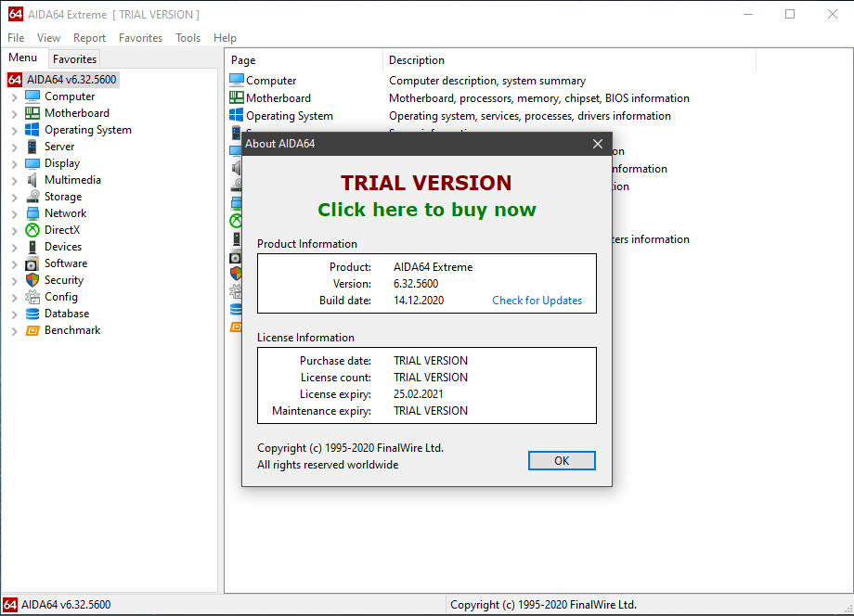Click the Software icon in the tree
The width and height of the screenshot is (854, 616).
32,263
